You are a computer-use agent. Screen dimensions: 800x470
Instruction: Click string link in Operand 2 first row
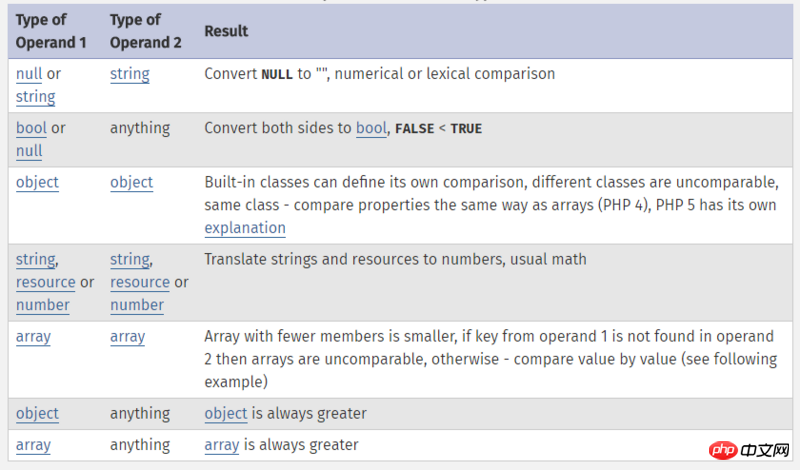(130, 74)
